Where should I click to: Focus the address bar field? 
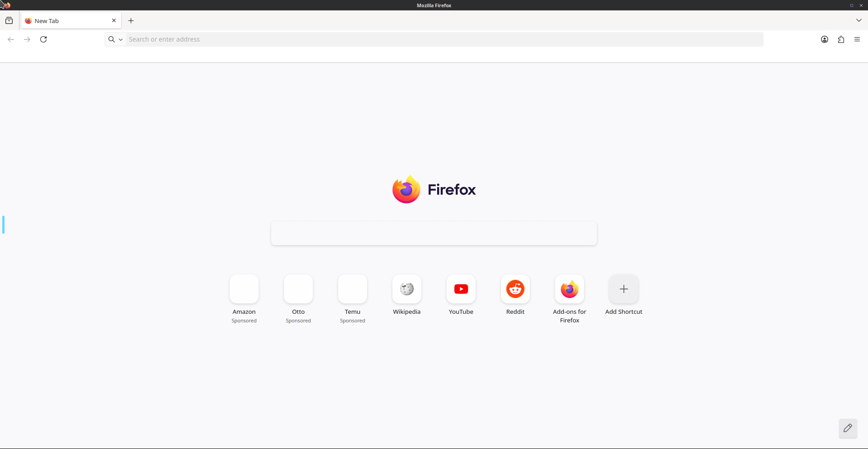tap(443, 39)
